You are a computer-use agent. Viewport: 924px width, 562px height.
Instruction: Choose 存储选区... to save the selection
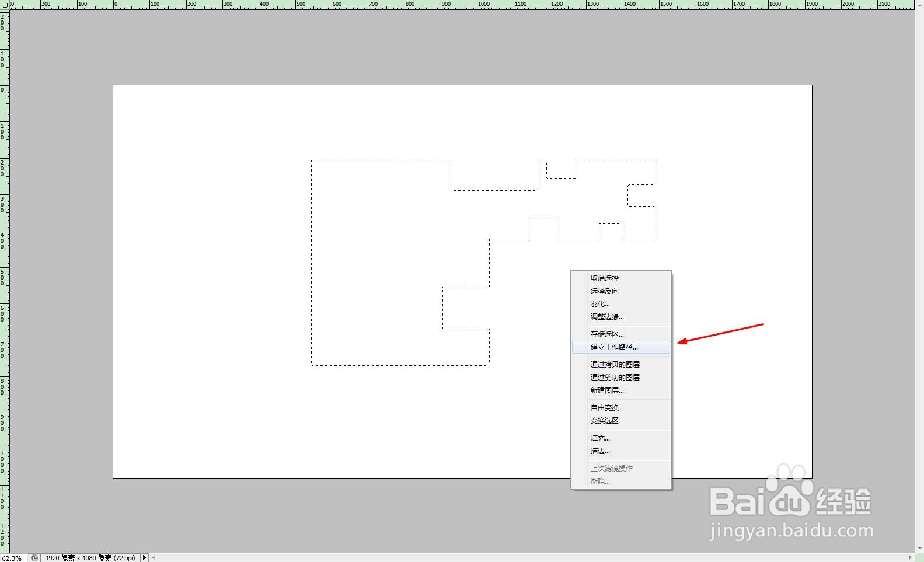click(x=621, y=334)
